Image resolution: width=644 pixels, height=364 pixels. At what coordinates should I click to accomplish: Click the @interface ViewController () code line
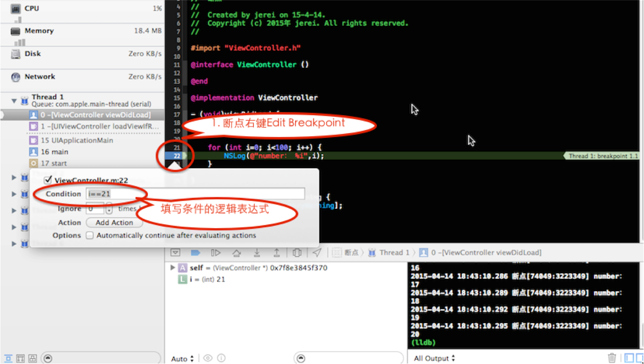(x=250, y=65)
